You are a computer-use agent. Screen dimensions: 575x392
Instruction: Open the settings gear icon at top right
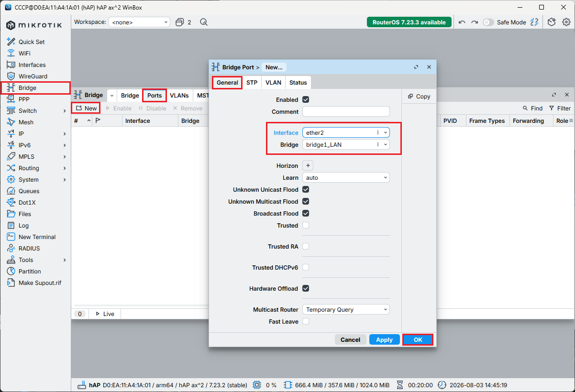pos(566,22)
